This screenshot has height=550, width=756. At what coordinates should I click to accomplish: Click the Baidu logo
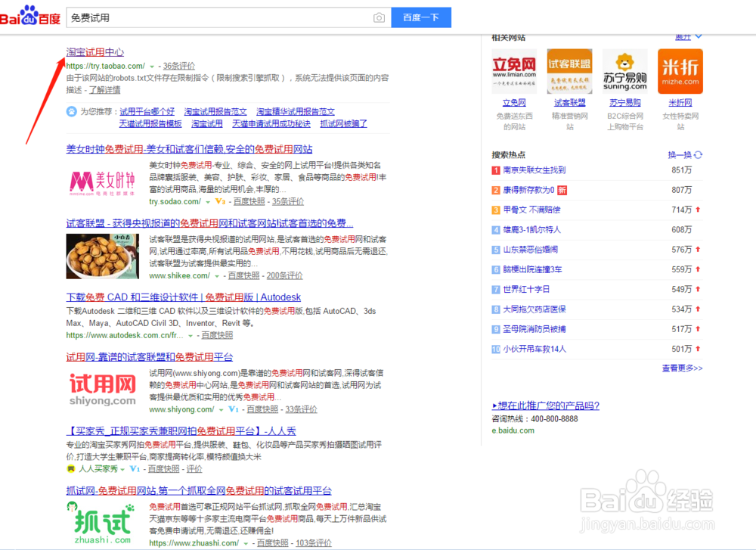30,15
